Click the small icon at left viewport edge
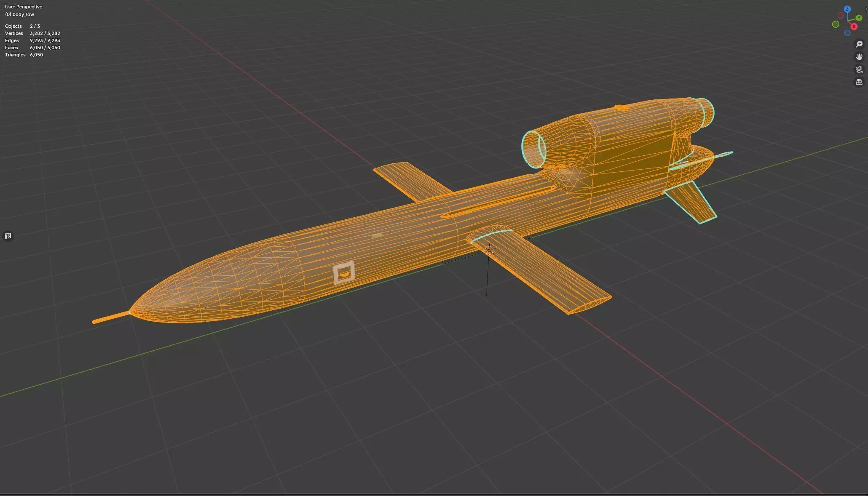Screen dimensions: 868x496 click(x=8, y=236)
